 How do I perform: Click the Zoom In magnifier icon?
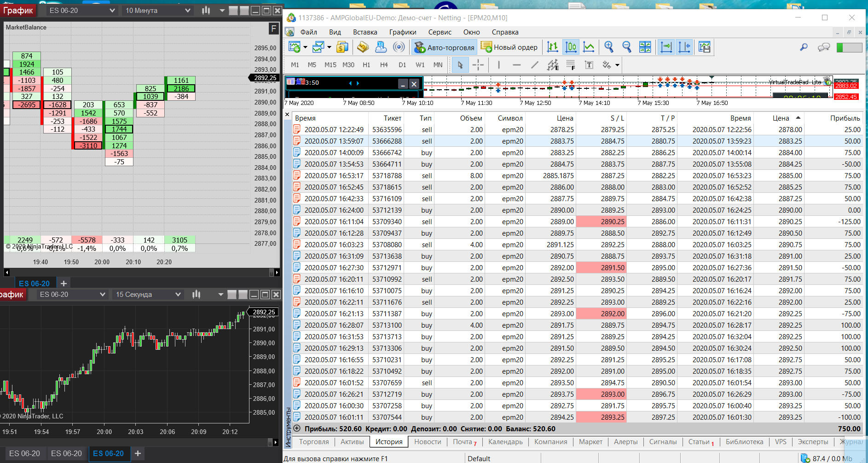tap(609, 47)
